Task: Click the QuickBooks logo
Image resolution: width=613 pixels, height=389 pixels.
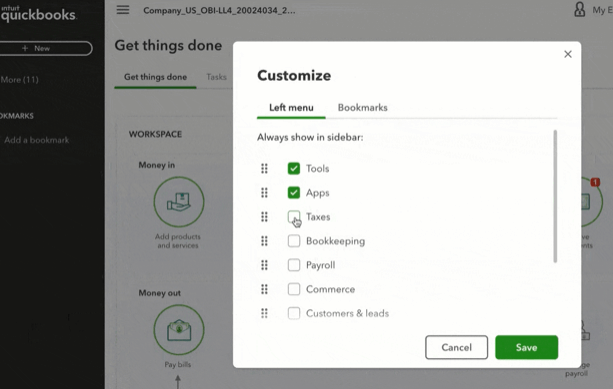Action: pyautogui.click(x=38, y=13)
